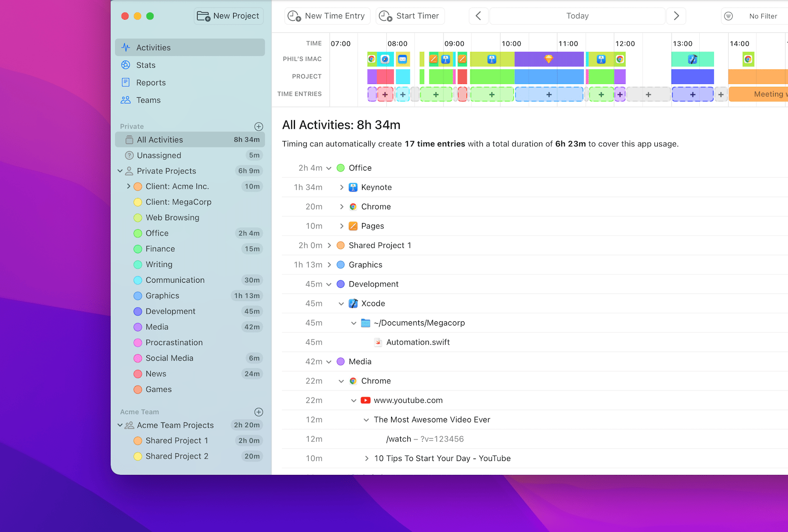The height and width of the screenshot is (532, 788).
Task: Collapse the Office activity group
Action: pyautogui.click(x=329, y=168)
